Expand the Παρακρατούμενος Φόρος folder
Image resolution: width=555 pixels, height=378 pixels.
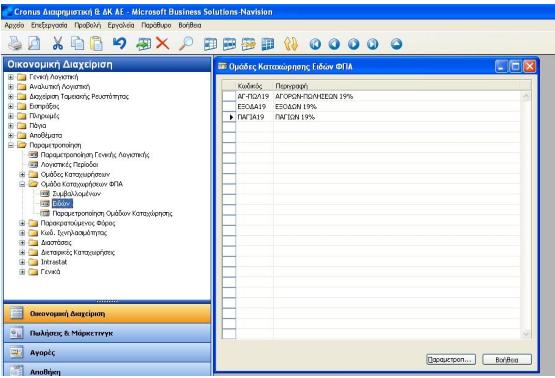pyautogui.click(x=22, y=223)
